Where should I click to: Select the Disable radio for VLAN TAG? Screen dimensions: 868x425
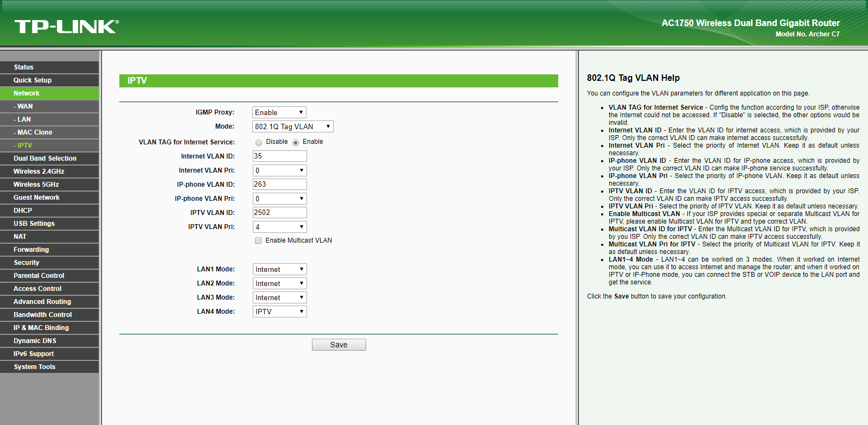point(259,143)
